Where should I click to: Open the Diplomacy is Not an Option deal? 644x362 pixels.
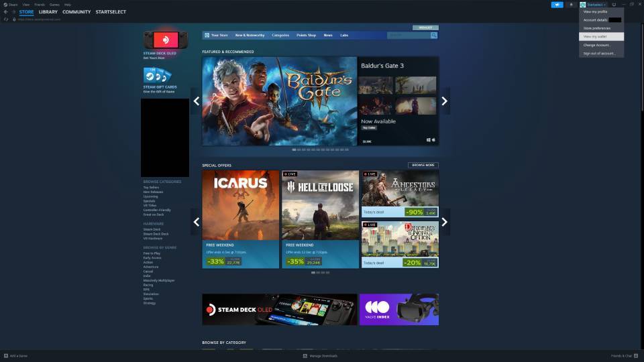(x=400, y=245)
